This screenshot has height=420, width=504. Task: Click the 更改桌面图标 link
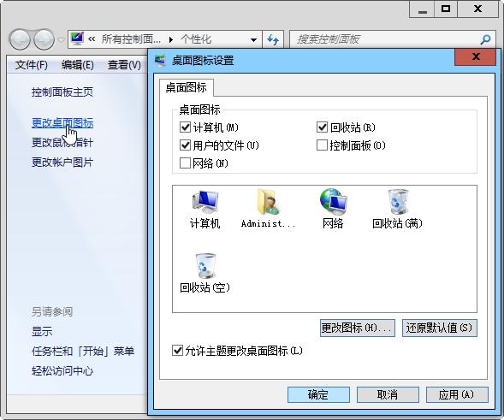click(x=62, y=123)
